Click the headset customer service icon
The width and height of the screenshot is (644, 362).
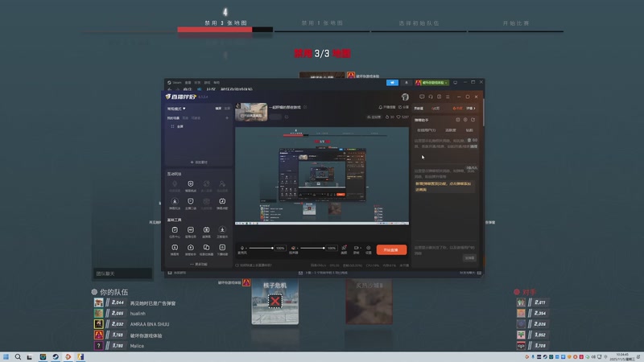point(431,97)
